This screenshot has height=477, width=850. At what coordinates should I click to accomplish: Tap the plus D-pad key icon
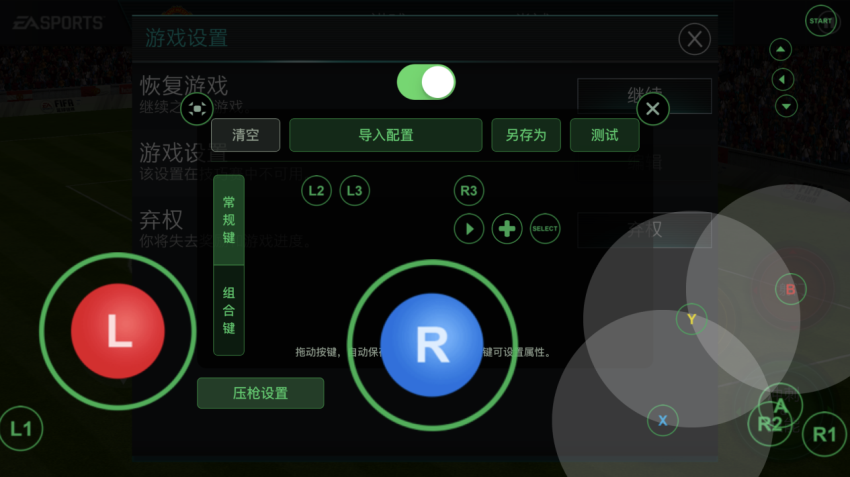click(x=507, y=229)
